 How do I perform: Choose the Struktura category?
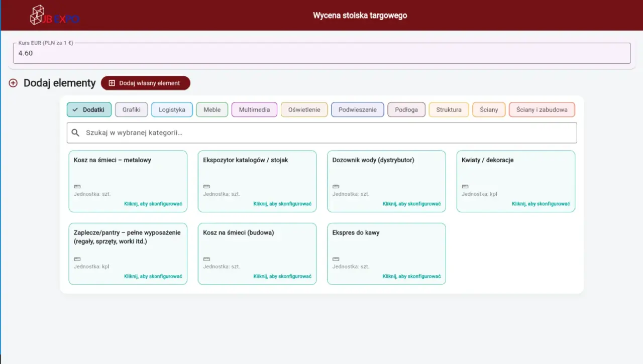pyautogui.click(x=449, y=109)
